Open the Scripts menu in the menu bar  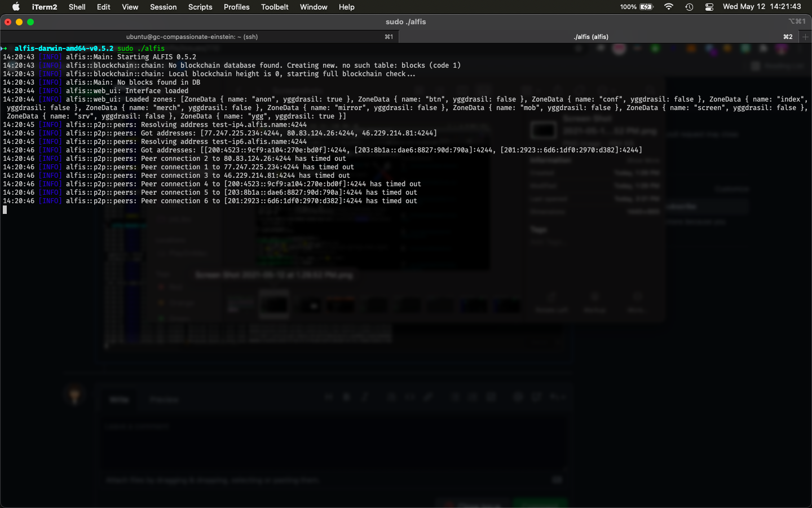point(200,7)
